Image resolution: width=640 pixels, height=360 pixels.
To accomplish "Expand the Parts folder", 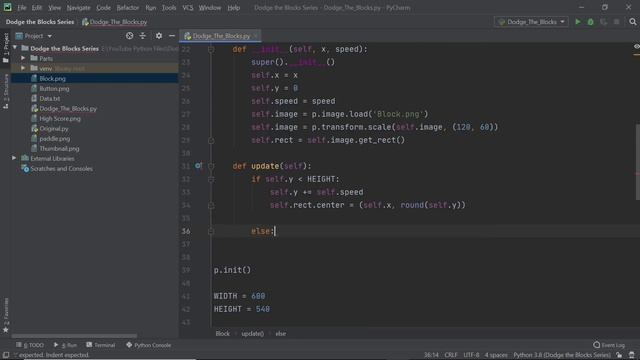I will 23,58.
